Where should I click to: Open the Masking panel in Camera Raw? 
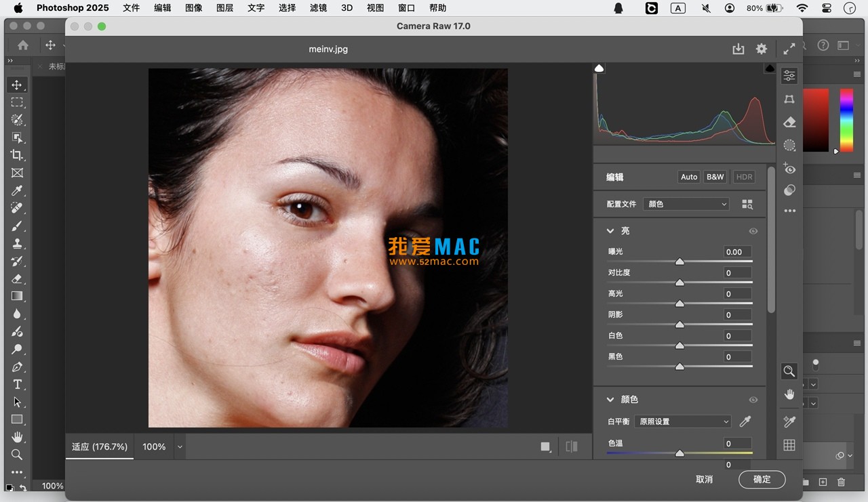[x=789, y=145]
